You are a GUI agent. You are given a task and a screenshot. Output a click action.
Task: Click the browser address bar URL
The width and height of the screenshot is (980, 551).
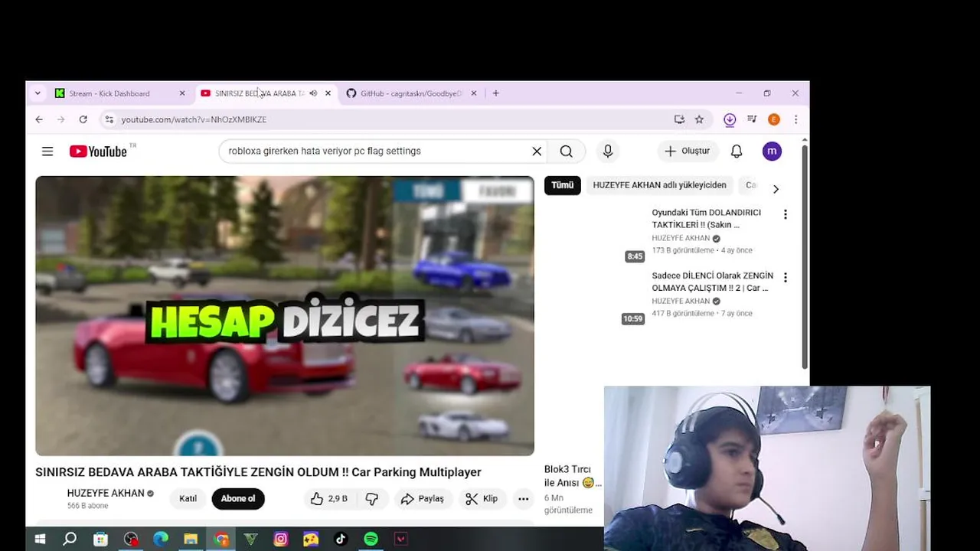click(194, 119)
